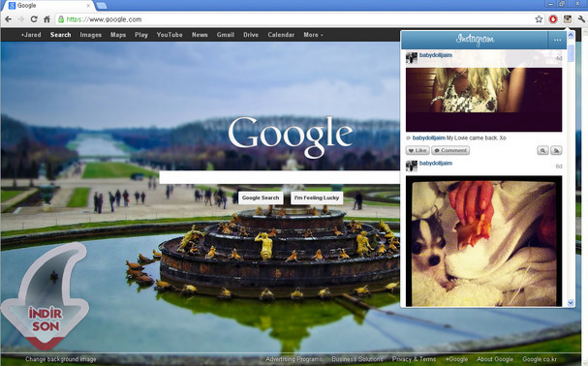Viewport: 588px width, 366px height.
Task: Reload the page with the refresh icon
Action: point(34,19)
